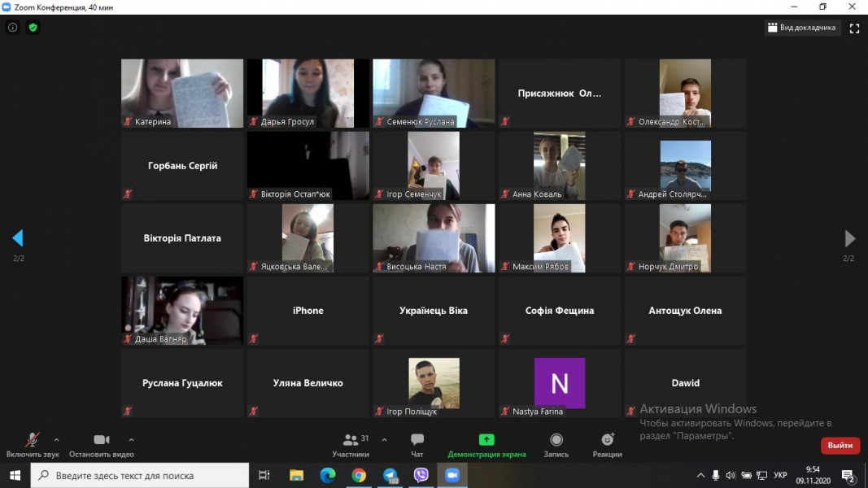The image size is (868, 488).
Task: Go to next page with right arrow
Action: pyautogui.click(x=849, y=238)
